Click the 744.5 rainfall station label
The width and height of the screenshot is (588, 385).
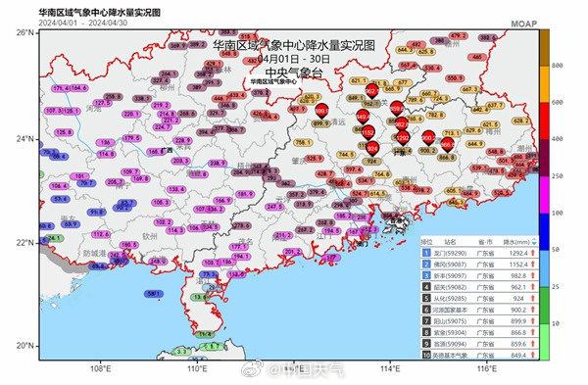(346, 155)
